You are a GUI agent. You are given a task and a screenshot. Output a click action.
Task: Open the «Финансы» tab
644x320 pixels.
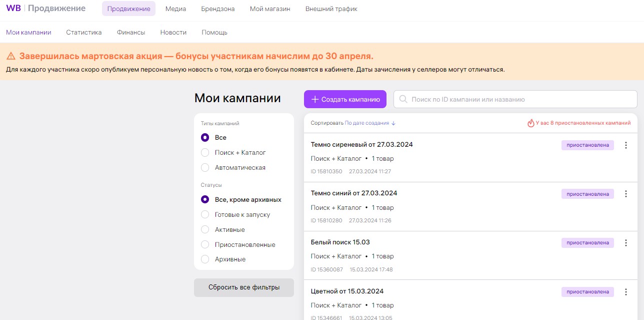click(130, 32)
